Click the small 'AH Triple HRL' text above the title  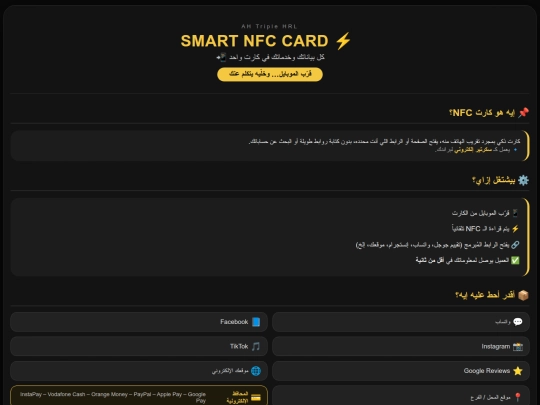pos(269,26)
